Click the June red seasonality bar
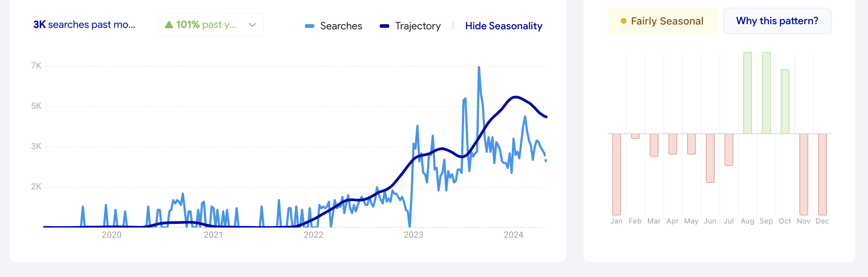This screenshot has height=277, width=868. (710, 158)
